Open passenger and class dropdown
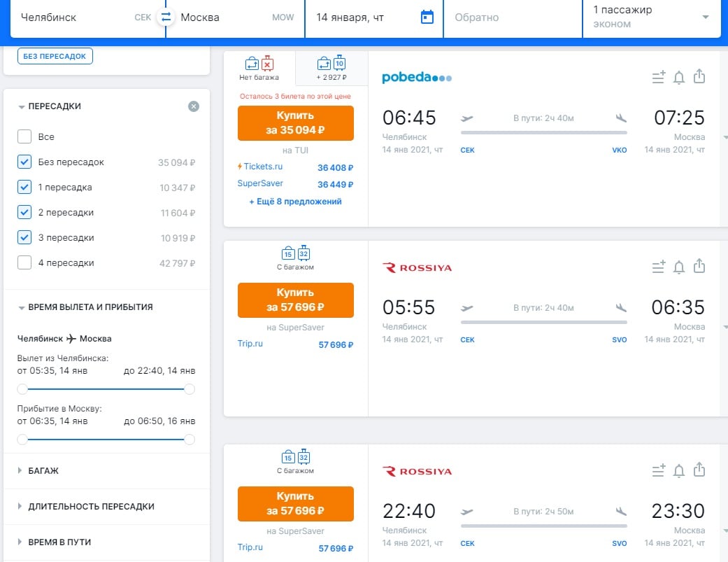Image resolution: width=728 pixels, height=562 pixels. (651, 17)
